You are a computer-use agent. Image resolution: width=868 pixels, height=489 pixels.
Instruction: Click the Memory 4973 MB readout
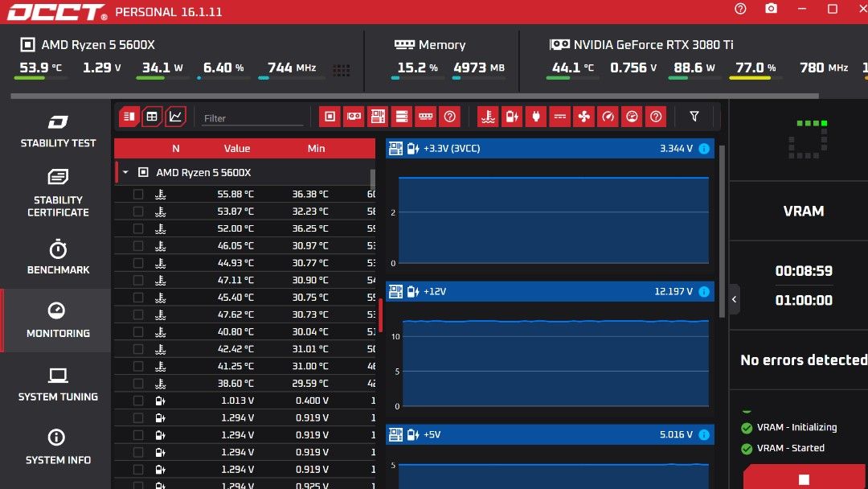[479, 68]
